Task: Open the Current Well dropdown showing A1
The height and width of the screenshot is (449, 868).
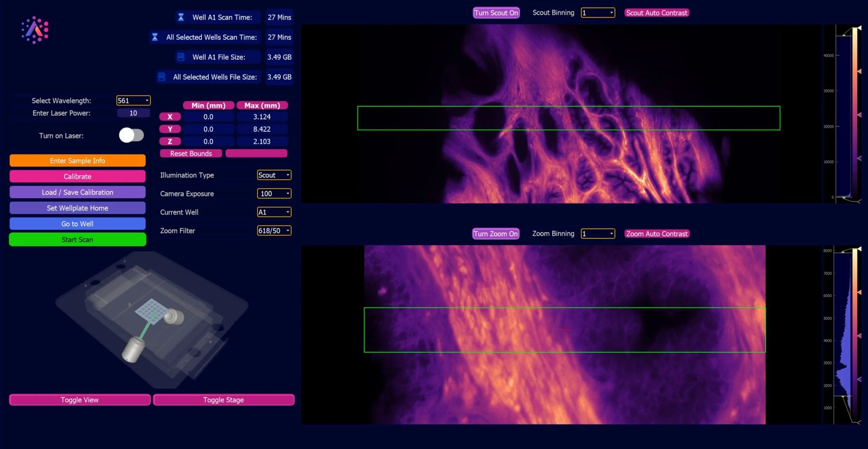Action: pyautogui.click(x=274, y=212)
